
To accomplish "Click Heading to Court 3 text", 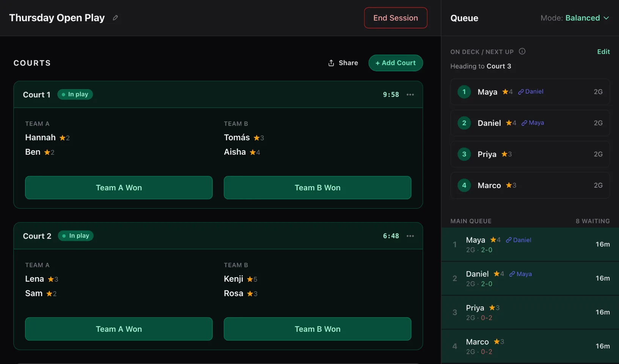I will pyautogui.click(x=481, y=66).
